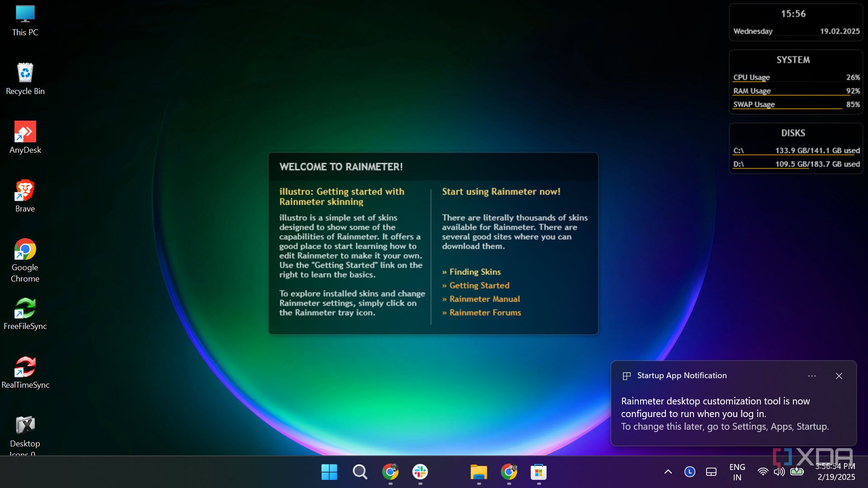This screenshot has height=488, width=868.
Task: Open File Explorer from the taskbar
Action: click(x=480, y=472)
